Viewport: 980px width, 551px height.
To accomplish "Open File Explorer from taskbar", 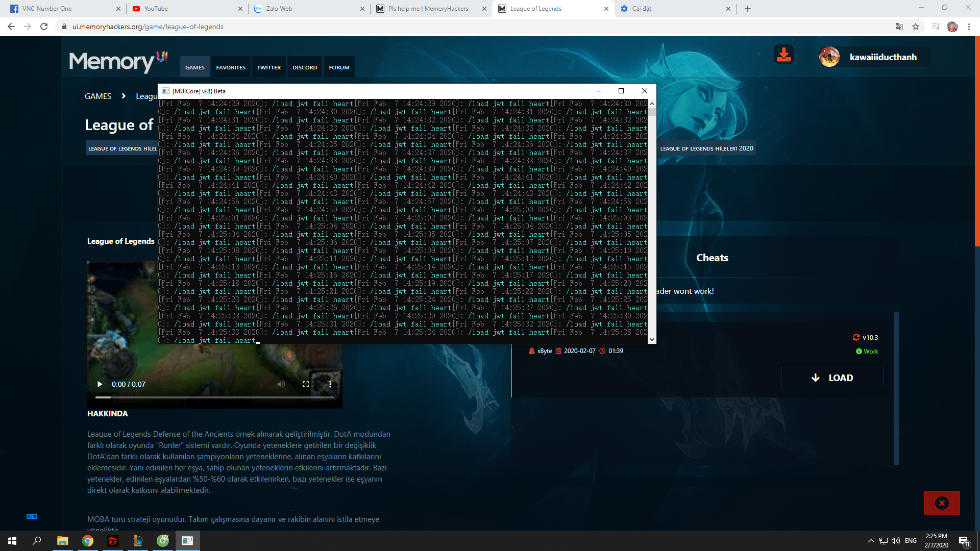I will pos(62,541).
